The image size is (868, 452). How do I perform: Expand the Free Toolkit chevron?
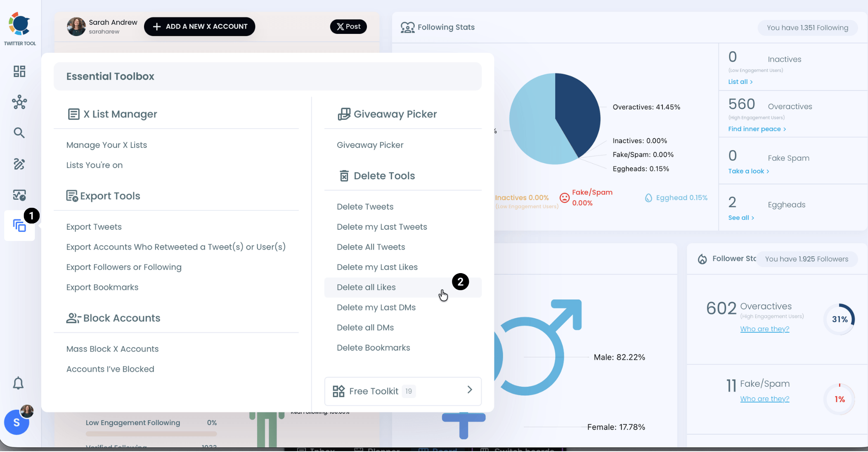point(469,390)
